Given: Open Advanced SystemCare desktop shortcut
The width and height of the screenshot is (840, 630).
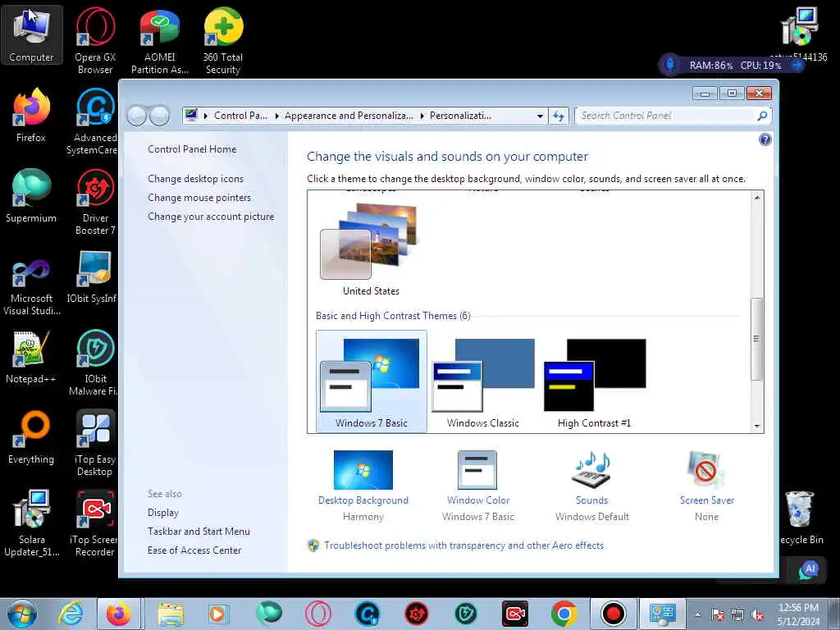Looking at the screenshot, I should tap(95, 121).
